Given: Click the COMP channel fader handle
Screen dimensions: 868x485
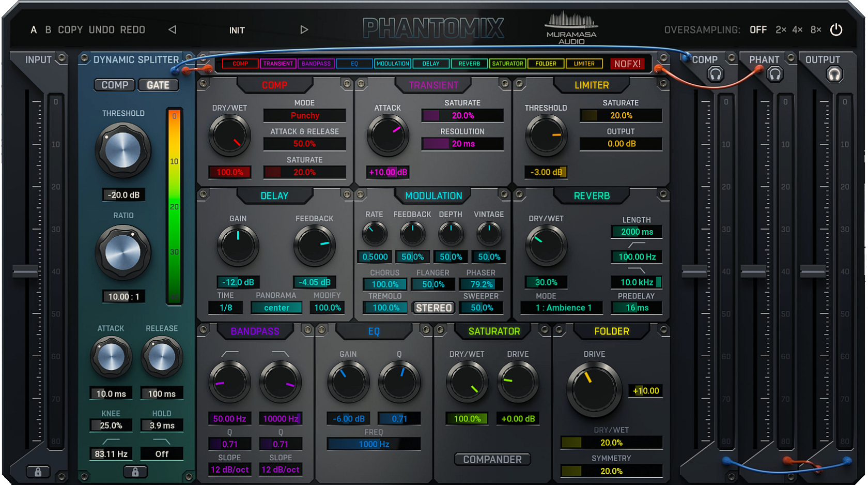Looking at the screenshot, I should click(694, 271).
